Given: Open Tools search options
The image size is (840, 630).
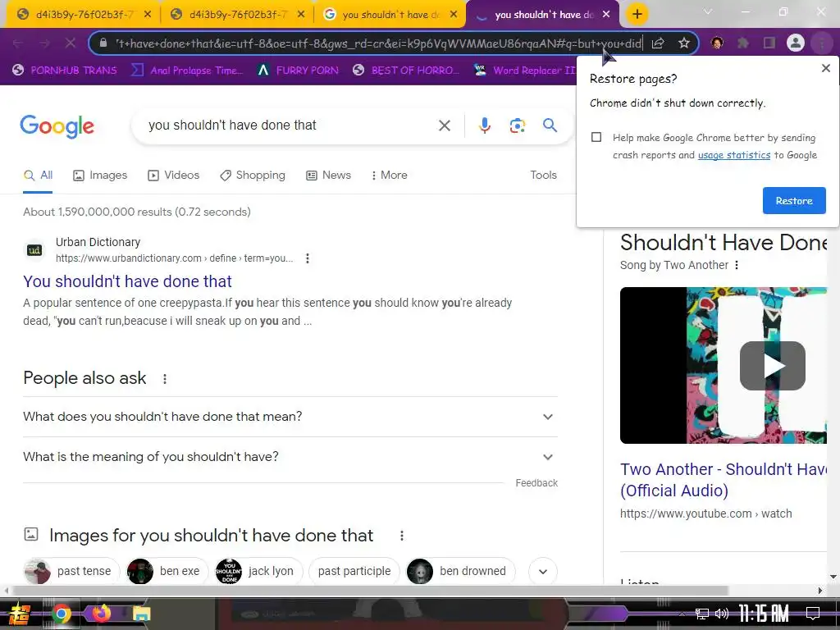Looking at the screenshot, I should 543,176.
